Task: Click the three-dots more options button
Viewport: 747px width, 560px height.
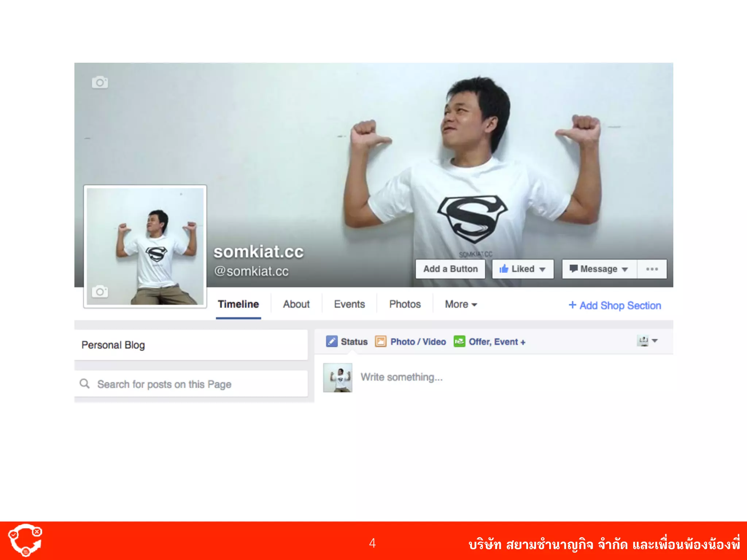Action: [x=652, y=269]
